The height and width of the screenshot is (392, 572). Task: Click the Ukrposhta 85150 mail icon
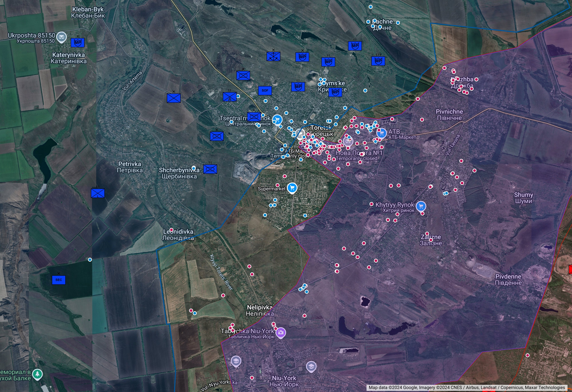pyautogui.click(x=61, y=37)
